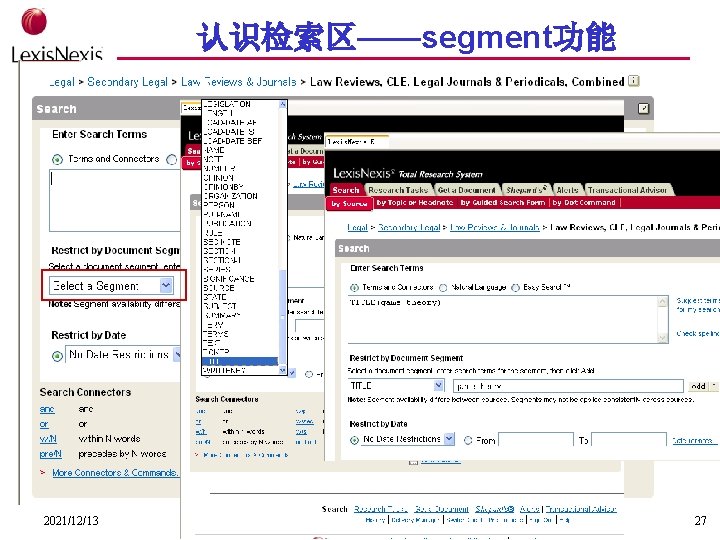Open the TITLE segment dropdown in front window
Viewport: 720px width, 540px height.
[x=439, y=385]
